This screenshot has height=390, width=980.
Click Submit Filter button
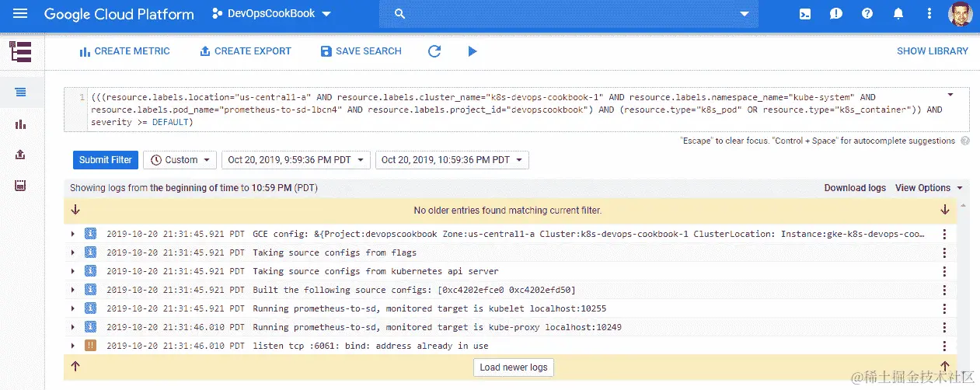(x=106, y=160)
